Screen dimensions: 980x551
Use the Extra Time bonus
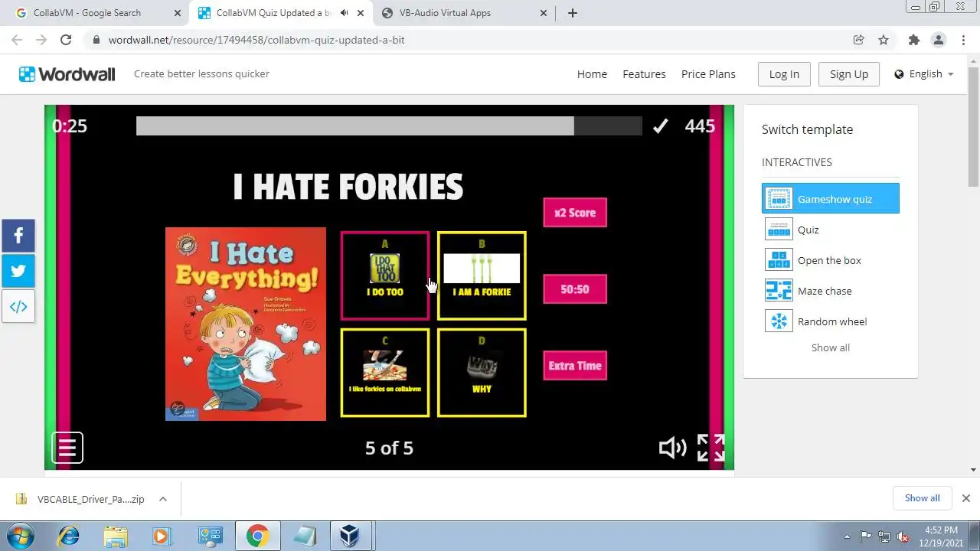click(575, 366)
